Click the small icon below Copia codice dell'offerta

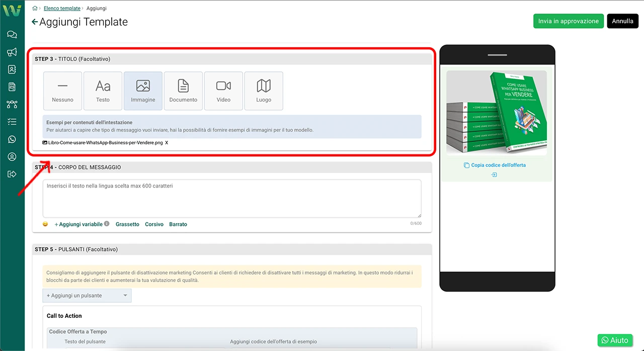pyautogui.click(x=494, y=175)
